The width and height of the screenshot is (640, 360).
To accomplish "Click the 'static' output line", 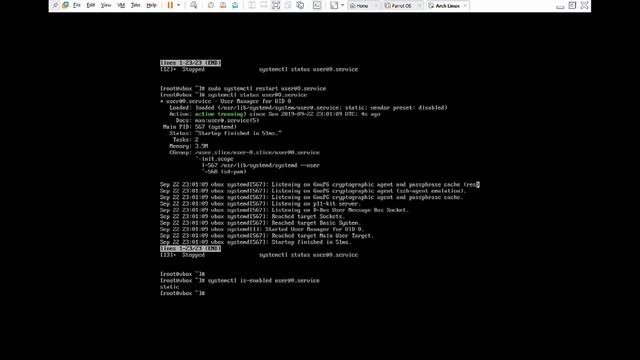I will click(169, 287).
